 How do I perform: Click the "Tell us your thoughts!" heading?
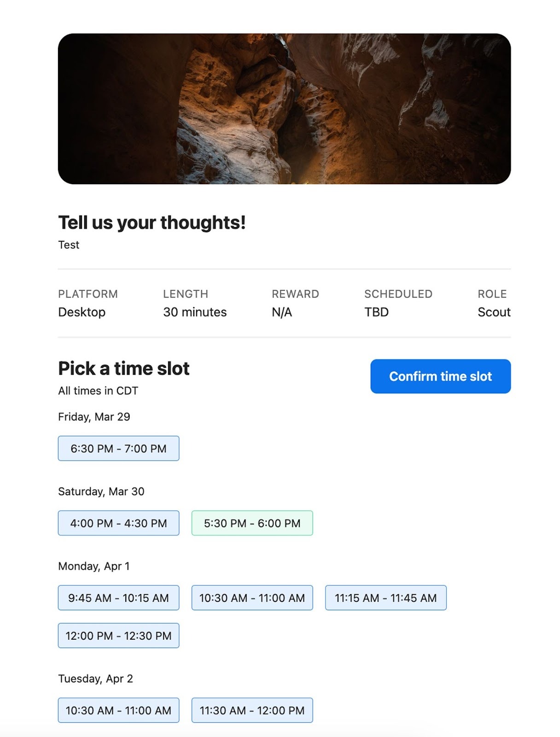pos(152,222)
